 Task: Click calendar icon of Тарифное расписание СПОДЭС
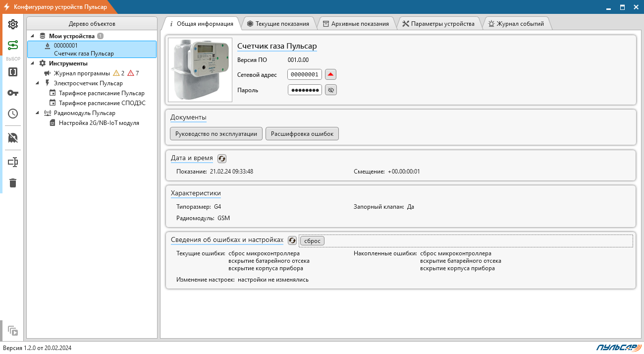pos(53,103)
